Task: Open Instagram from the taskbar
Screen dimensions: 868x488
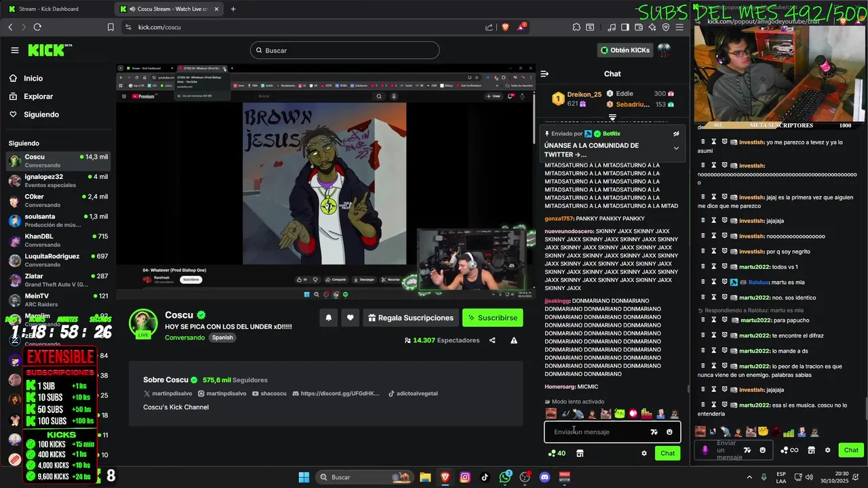Action: (465, 477)
